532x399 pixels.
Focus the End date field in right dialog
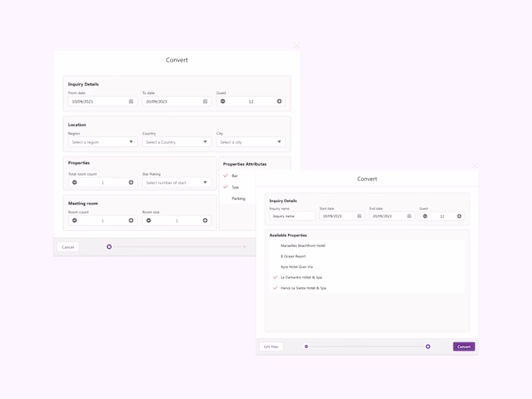(392, 216)
